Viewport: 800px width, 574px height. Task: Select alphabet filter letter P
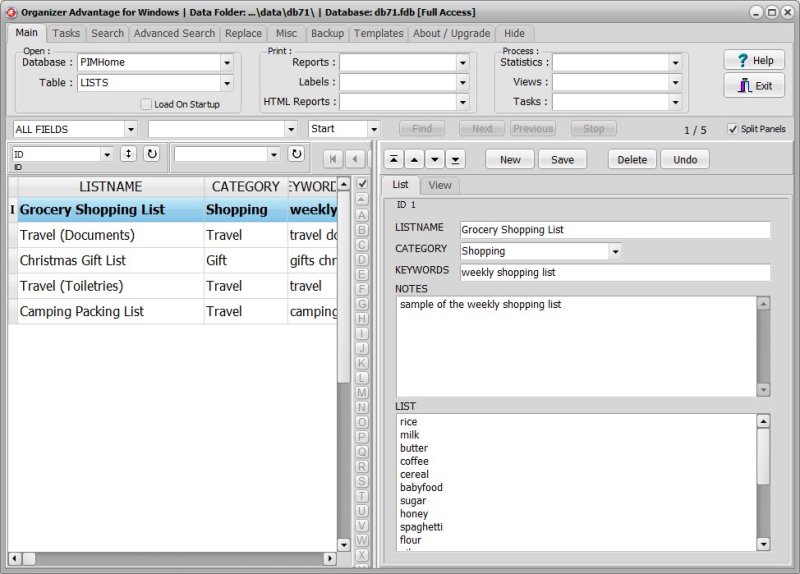(x=362, y=437)
